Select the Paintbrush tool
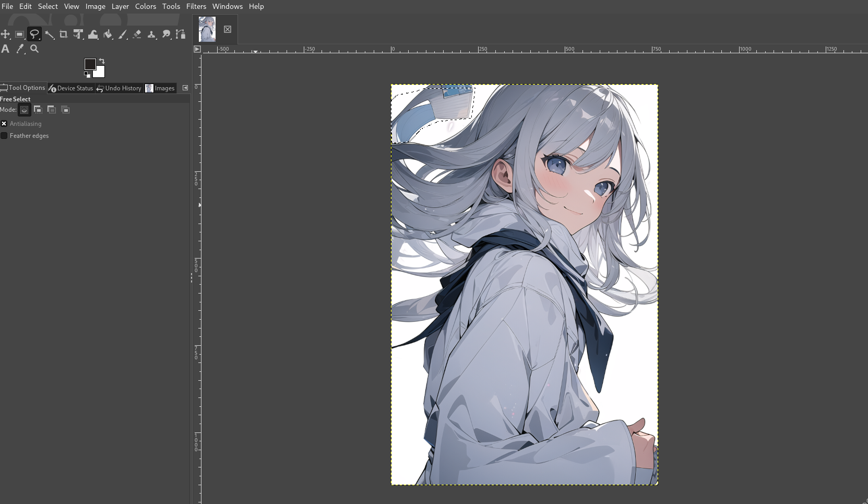 point(123,34)
